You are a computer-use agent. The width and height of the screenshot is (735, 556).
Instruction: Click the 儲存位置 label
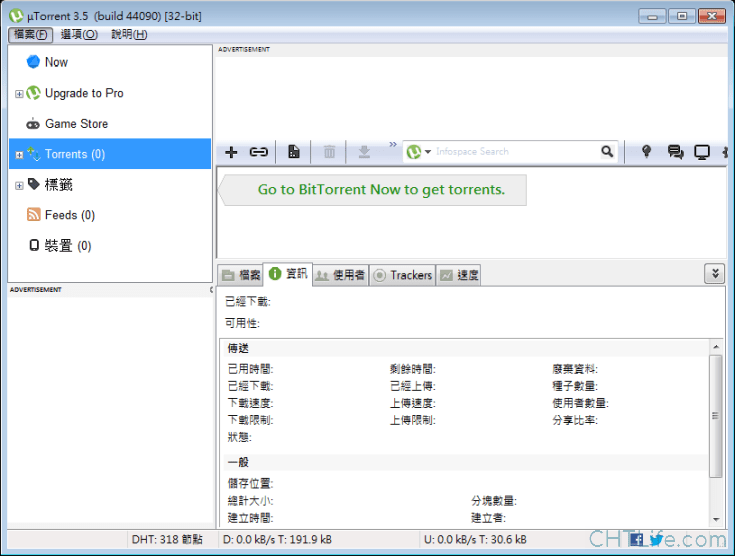click(250, 483)
